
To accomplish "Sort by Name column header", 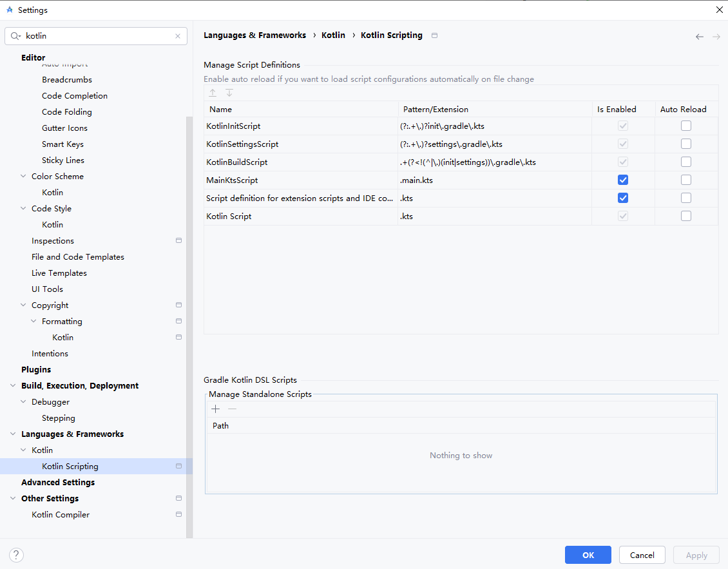I will coord(301,109).
